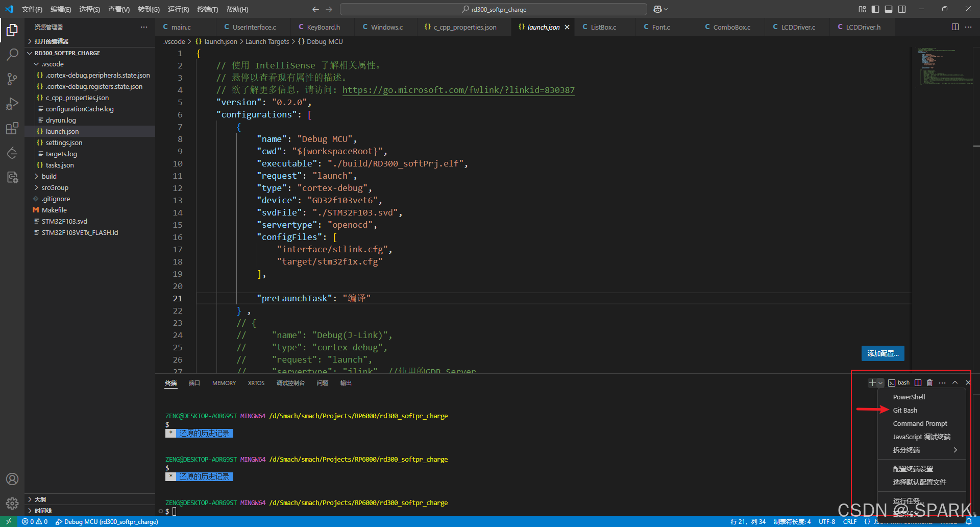Split the editor using the top-right icon
Image resolution: width=980 pixels, height=527 pixels.
[954, 27]
